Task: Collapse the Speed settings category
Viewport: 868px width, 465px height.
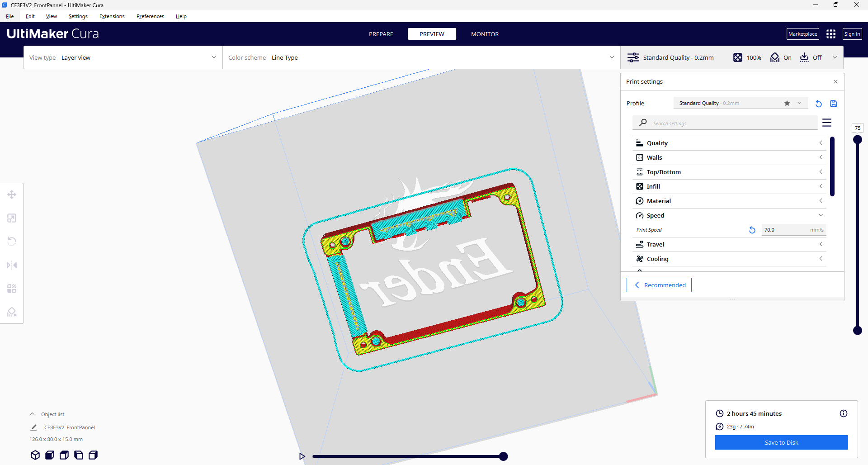Action: pos(729,215)
